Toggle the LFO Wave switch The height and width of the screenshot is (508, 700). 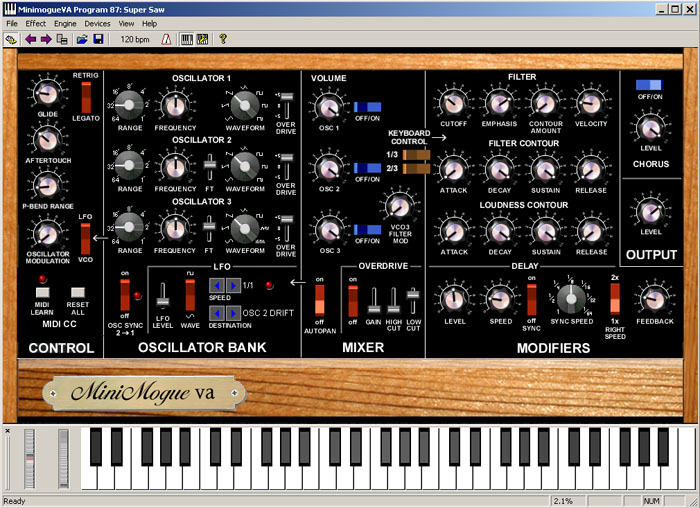pos(190,295)
